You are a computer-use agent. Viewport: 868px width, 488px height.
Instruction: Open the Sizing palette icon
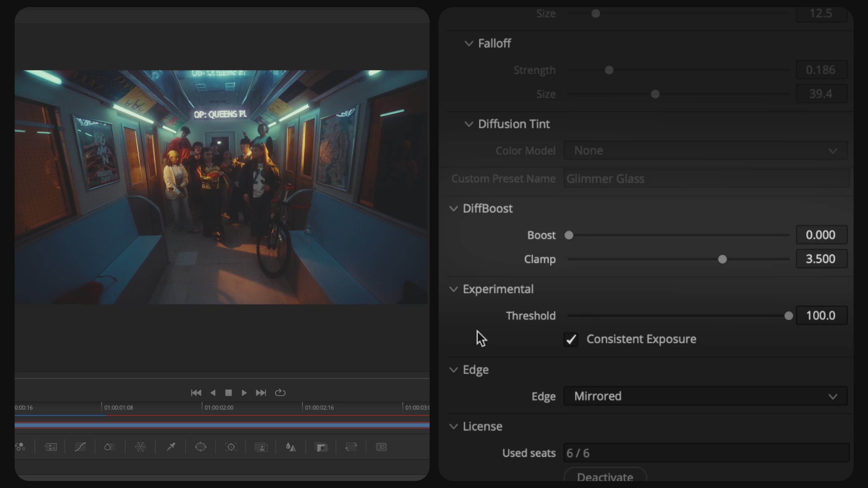[351, 447]
